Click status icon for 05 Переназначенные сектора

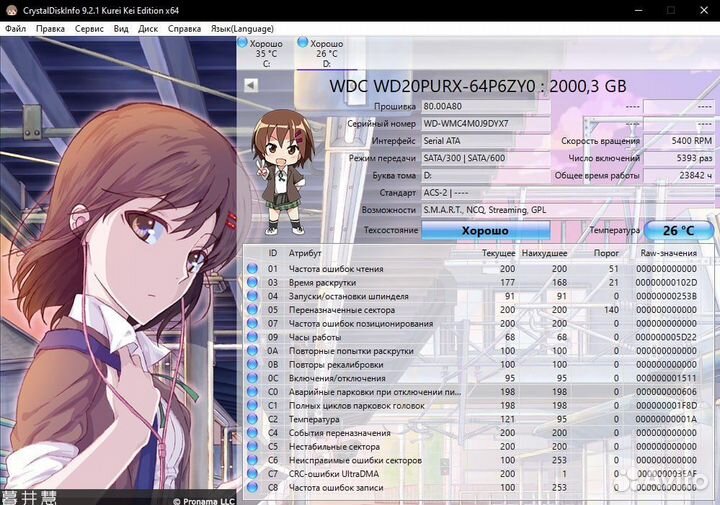pos(252,309)
